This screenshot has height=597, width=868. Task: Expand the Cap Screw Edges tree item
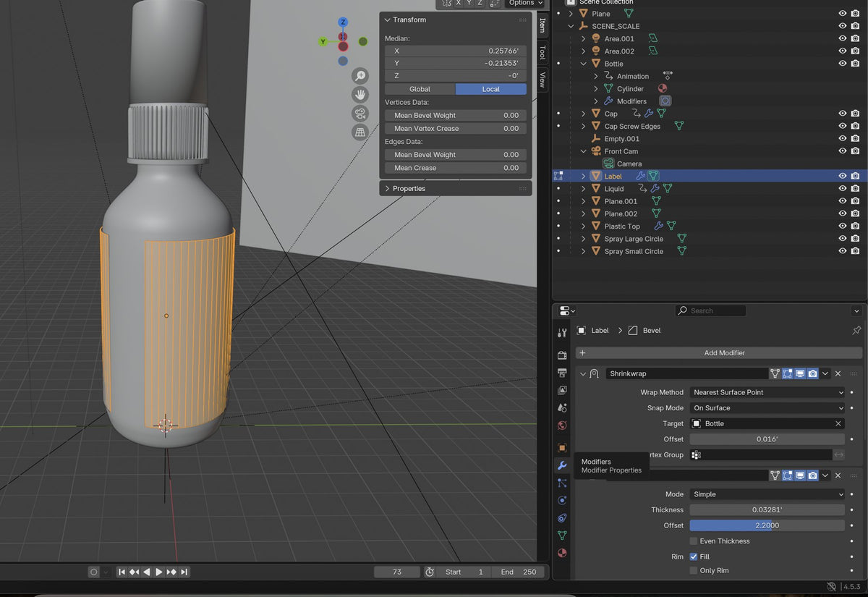pyautogui.click(x=584, y=126)
